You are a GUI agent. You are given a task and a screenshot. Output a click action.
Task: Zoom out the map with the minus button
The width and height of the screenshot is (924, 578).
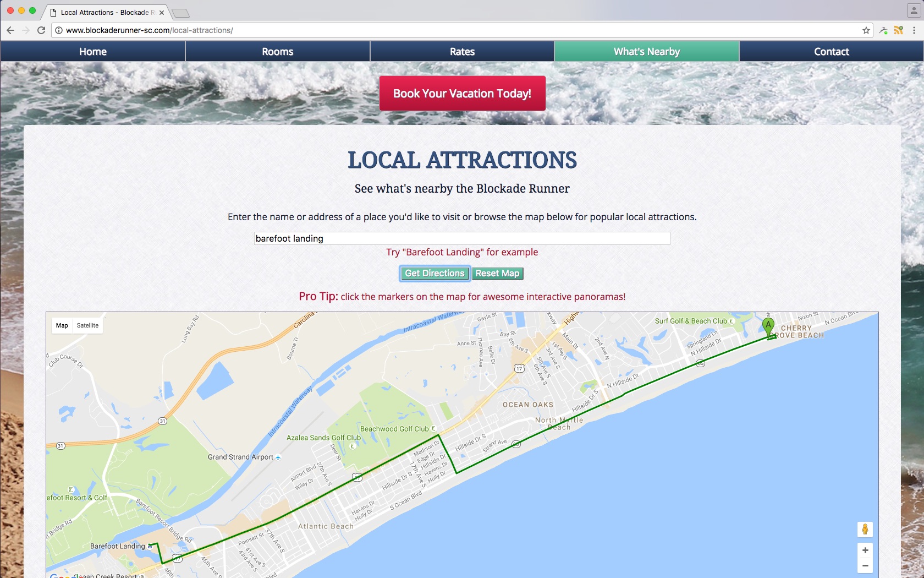pos(865,565)
